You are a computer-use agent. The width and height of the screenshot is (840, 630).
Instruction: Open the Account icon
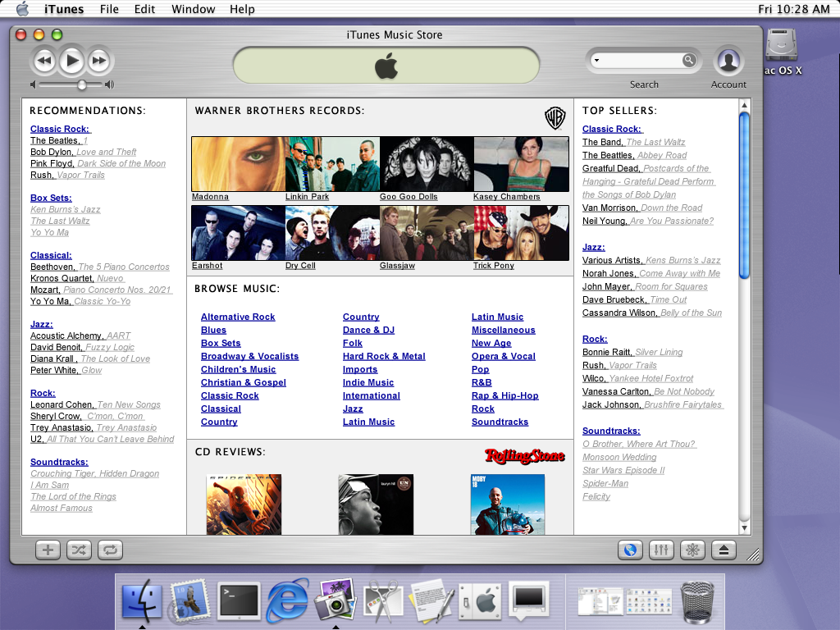(x=728, y=61)
